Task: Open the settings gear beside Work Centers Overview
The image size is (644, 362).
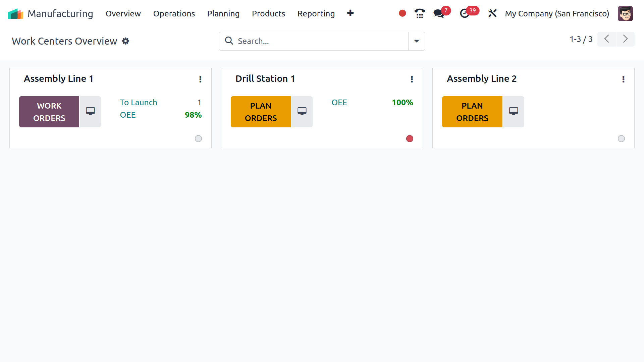Action: pos(125,41)
